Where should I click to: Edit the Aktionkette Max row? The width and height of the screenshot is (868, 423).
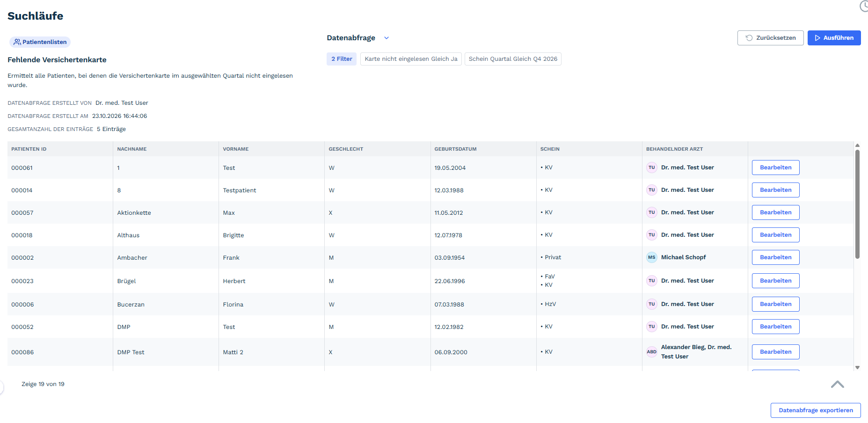[775, 212]
